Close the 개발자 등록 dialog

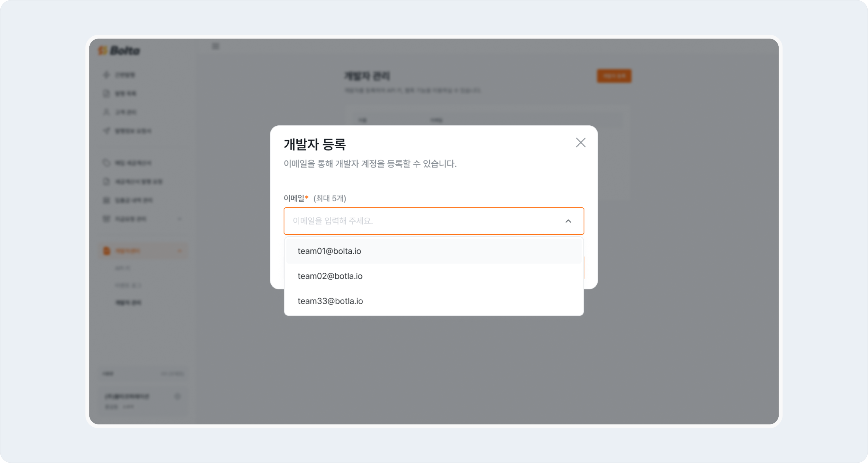tap(581, 142)
